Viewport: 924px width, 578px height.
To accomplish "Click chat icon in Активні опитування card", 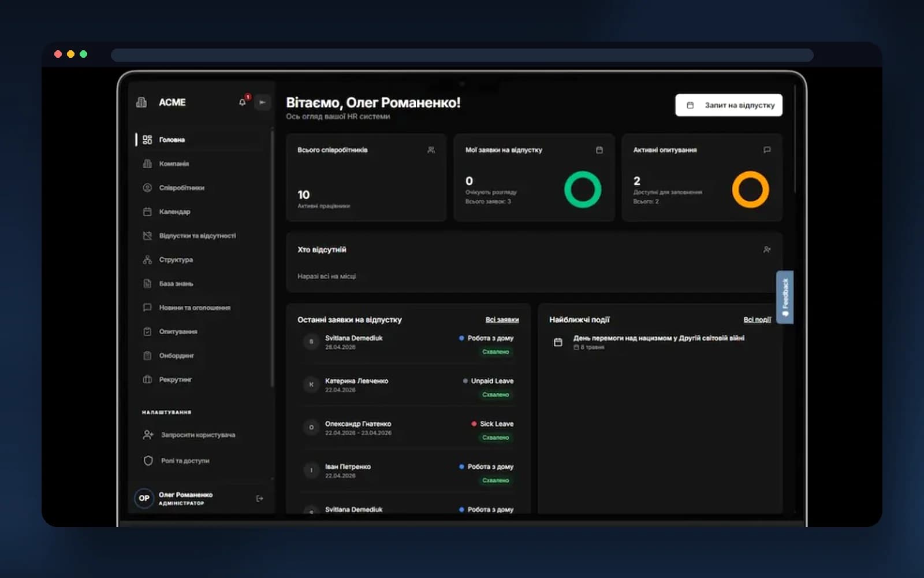I will (767, 150).
